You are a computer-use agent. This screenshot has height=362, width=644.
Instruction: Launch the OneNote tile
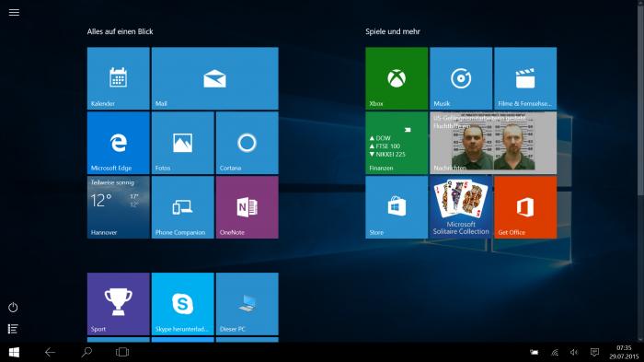(247, 207)
